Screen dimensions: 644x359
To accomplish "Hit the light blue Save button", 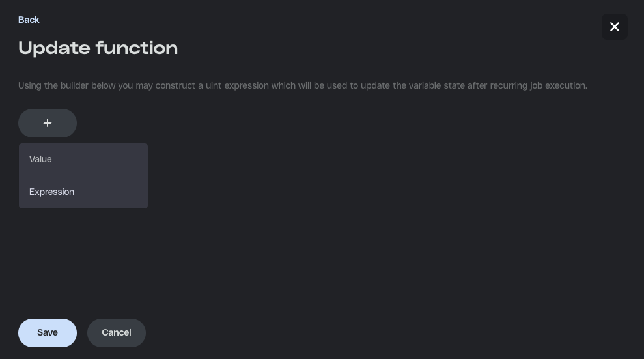I will pos(48,332).
